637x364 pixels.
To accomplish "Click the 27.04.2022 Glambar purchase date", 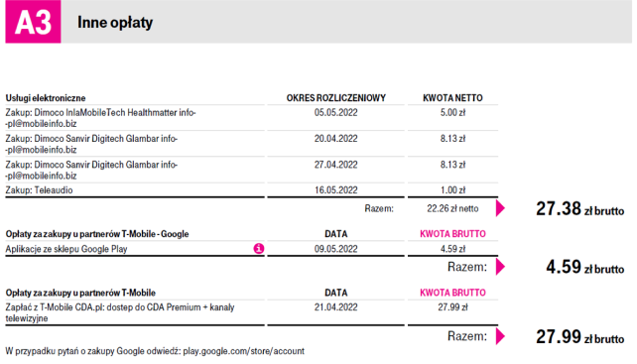I will (x=335, y=165).
